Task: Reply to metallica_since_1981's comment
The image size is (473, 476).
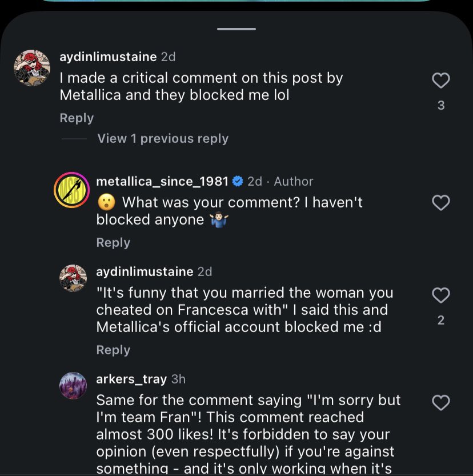Action: [x=113, y=243]
